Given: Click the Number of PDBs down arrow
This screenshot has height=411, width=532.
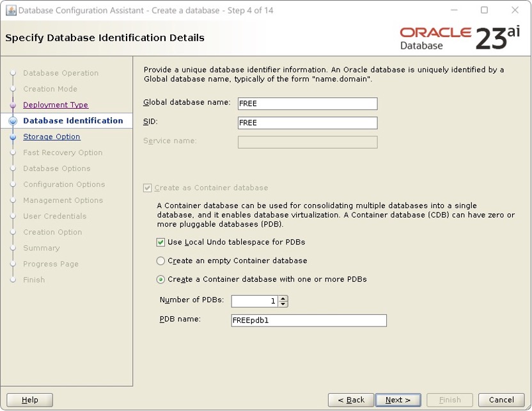Looking at the screenshot, I should (x=283, y=304).
